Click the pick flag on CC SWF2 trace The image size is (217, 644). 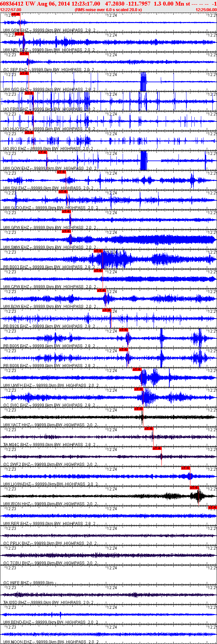(157, 448)
